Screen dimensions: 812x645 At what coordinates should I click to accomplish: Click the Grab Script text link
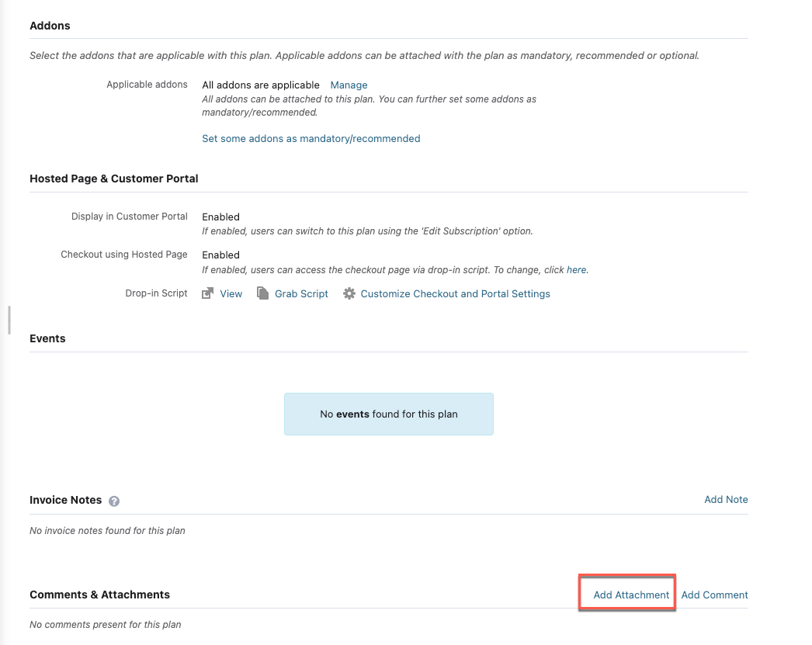point(301,294)
